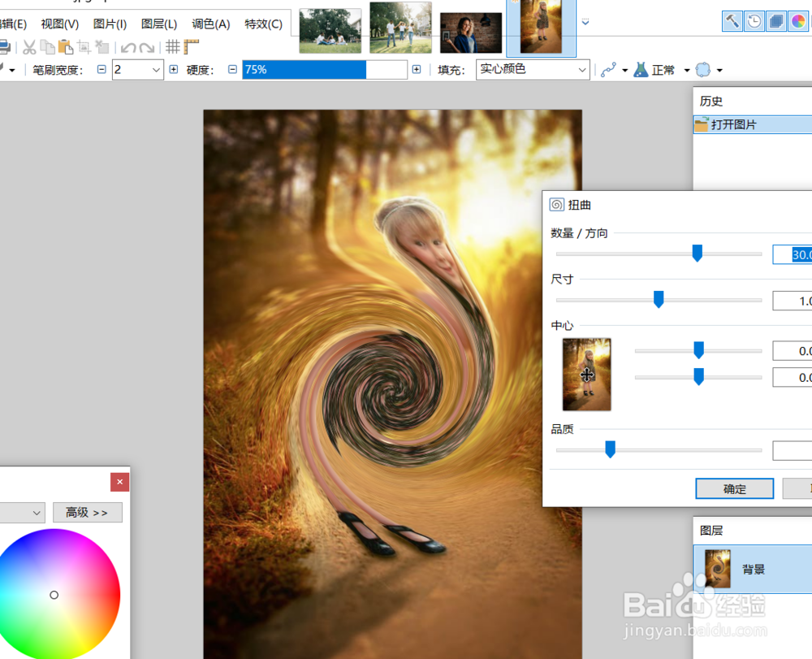The width and height of the screenshot is (812, 659).
Task: Toggle the rulers icon
Action: click(x=191, y=48)
